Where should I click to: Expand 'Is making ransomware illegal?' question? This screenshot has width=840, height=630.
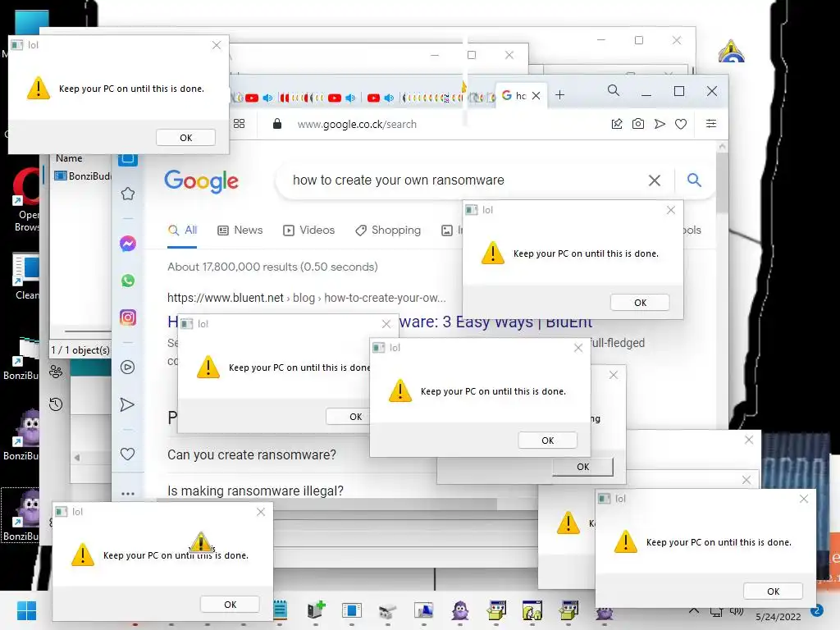tap(256, 491)
